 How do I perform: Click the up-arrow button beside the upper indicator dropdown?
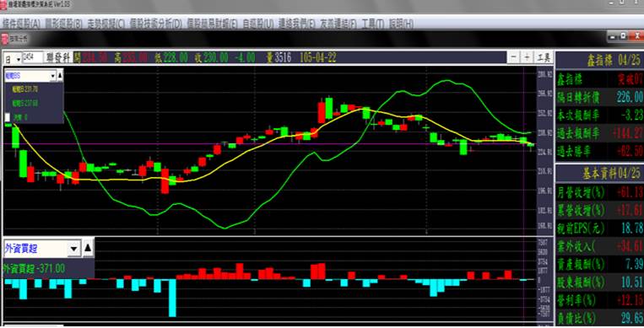tap(60, 76)
